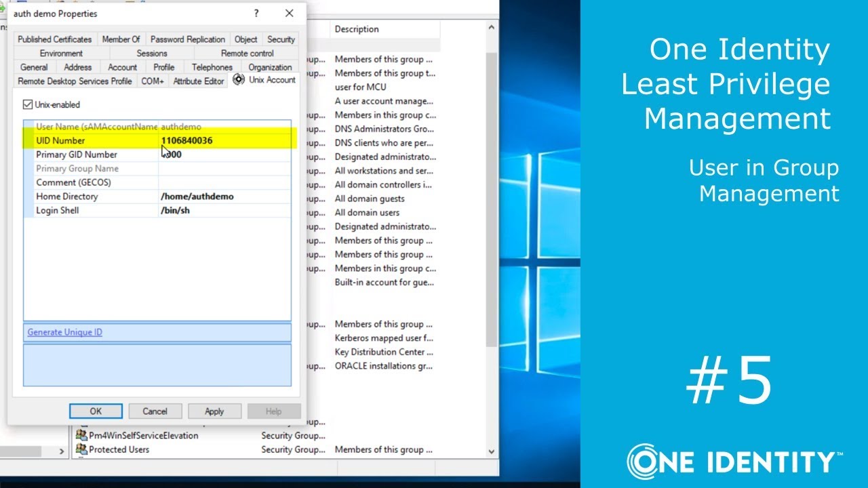Click the Generate Unique ID link
Image resolution: width=868 pixels, height=488 pixels.
tap(65, 332)
